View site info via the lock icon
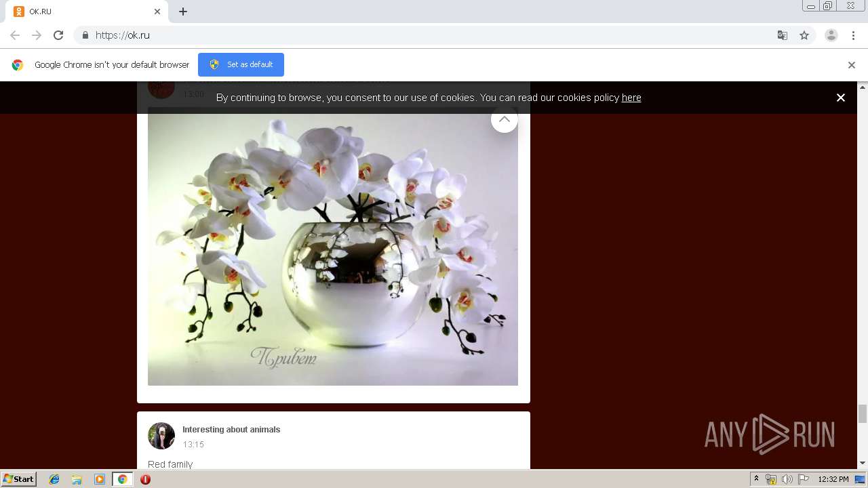This screenshot has height=488, width=868. (x=85, y=35)
